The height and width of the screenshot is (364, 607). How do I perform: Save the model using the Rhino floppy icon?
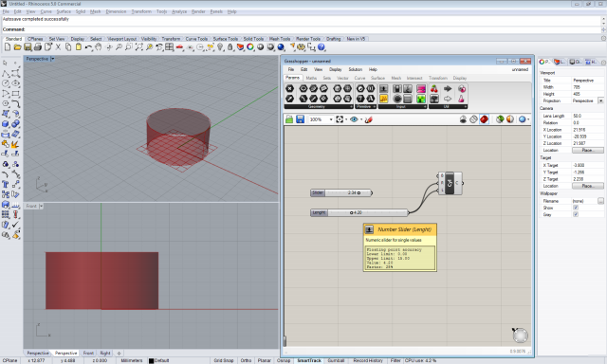click(28, 47)
